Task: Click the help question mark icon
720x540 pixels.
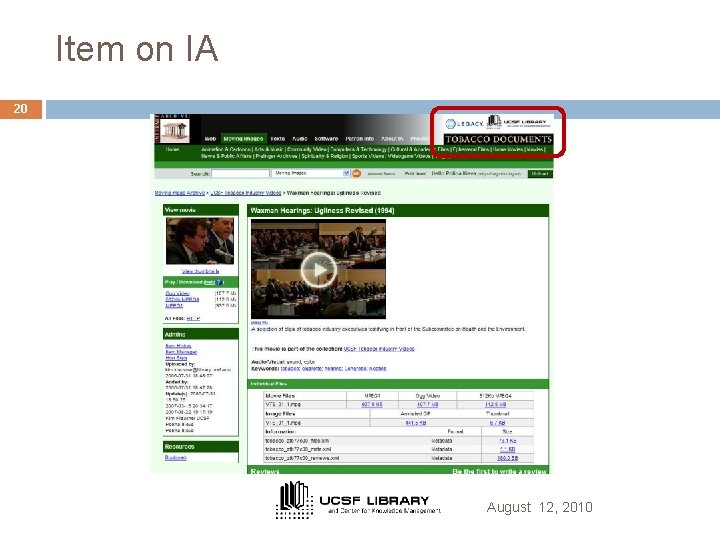Action: click(219, 282)
